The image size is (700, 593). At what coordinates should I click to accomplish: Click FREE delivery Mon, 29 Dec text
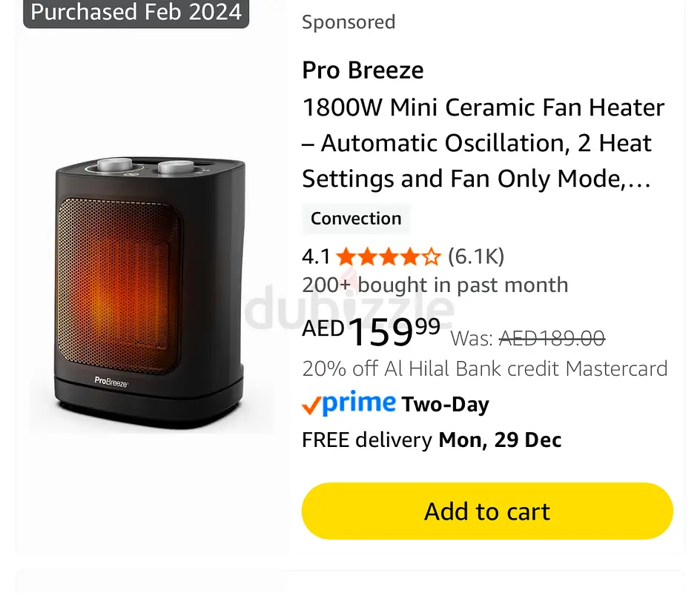tap(432, 440)
